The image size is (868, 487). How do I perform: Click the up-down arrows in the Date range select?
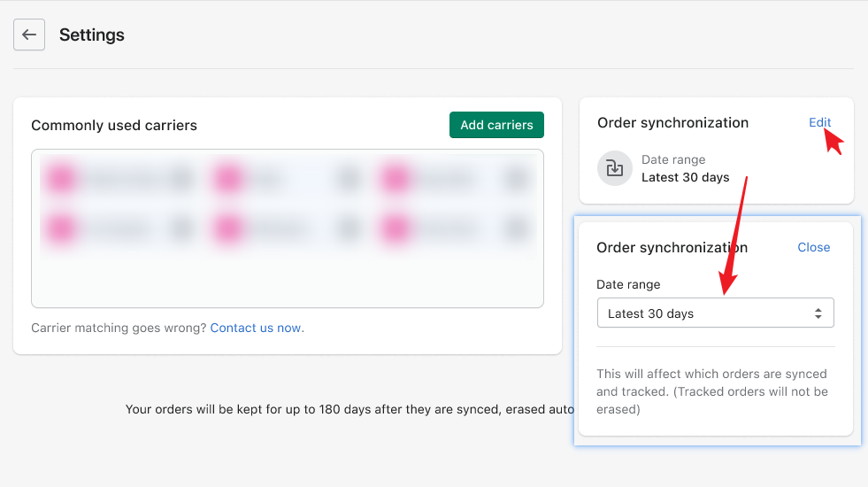(x=818, y=313)
